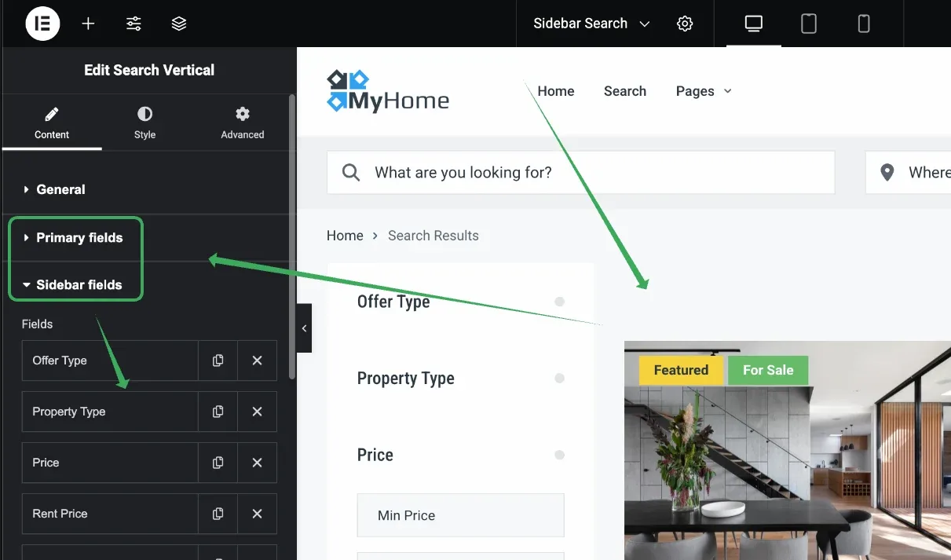Toggle the Offer Type filter section
Viewport: 951px width, 560px height.
pos(460,302)
